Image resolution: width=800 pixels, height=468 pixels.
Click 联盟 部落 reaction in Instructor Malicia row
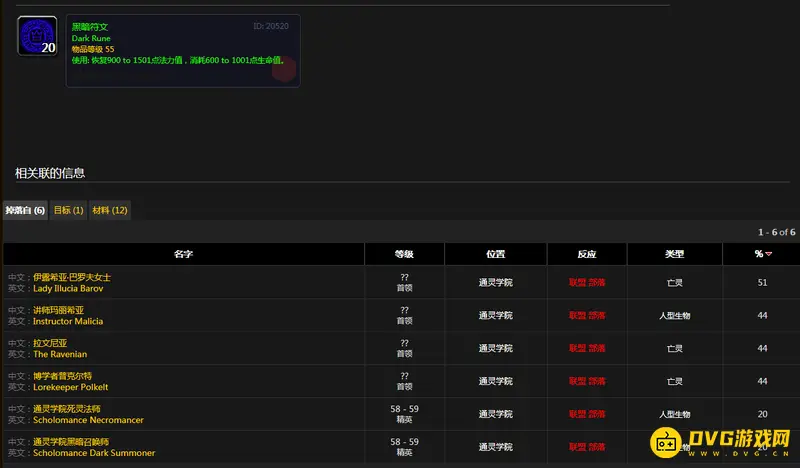click(x=587, y=315)
